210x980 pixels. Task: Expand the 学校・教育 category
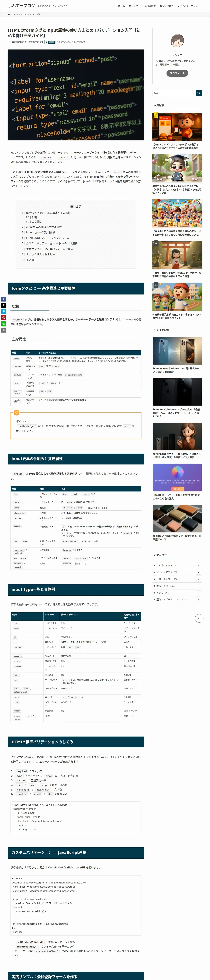click(x=199, y=586)
